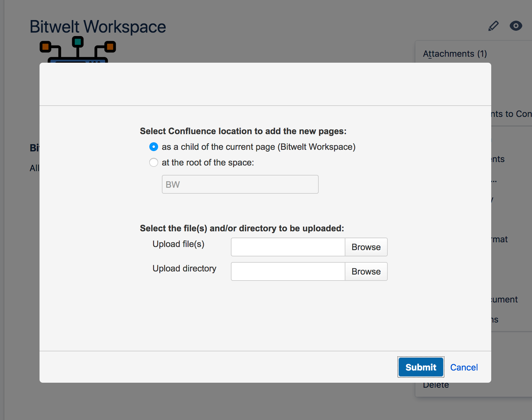Click the Upload directory path field

pos(288,271)
